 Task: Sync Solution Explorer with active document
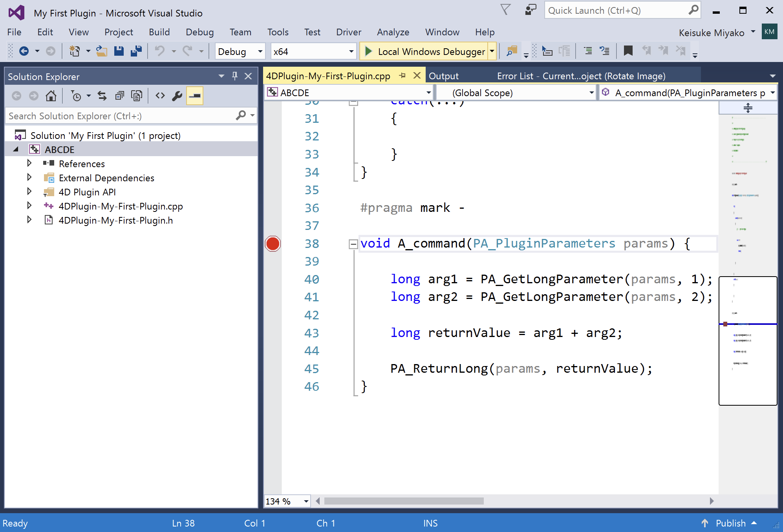(102, 95)
